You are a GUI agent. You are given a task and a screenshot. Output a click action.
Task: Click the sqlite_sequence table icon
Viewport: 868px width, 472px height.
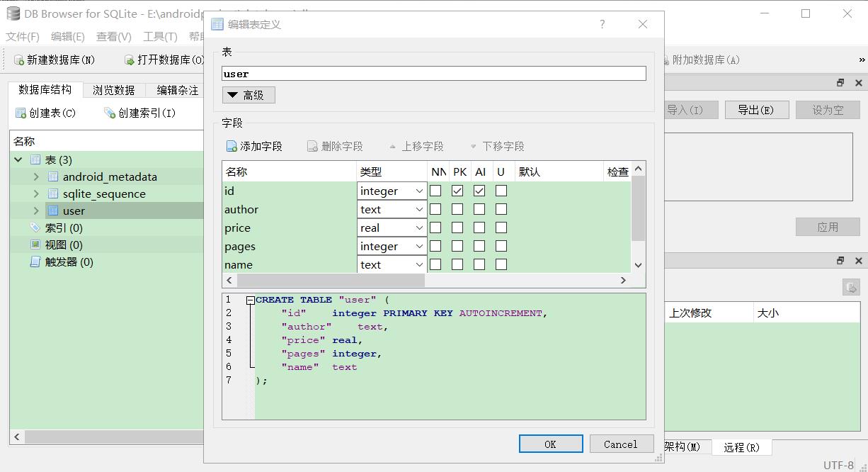click(x=53, y=193)
